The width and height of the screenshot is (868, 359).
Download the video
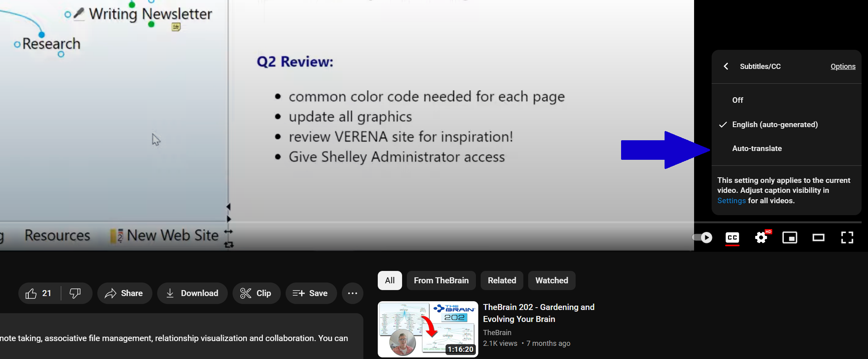coord(192,293)
